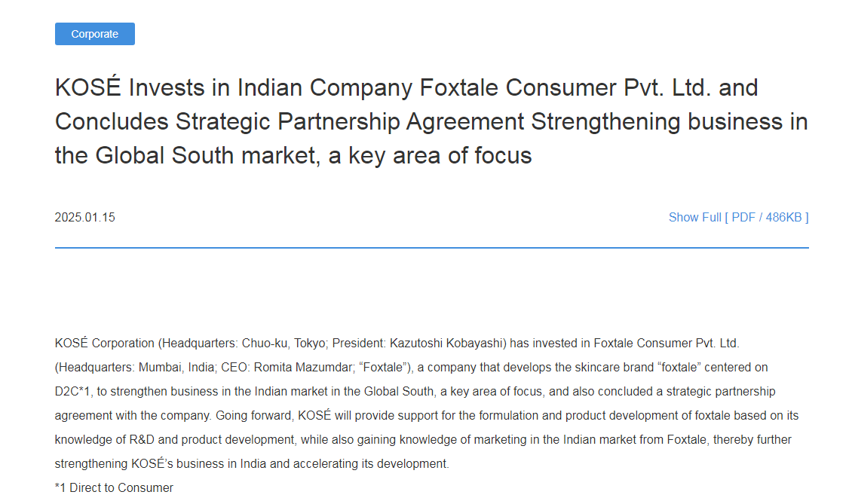The height and width of the screenshot is (504, 852).
Task: Click 'Headquarters: Mumbai, India' in the paragraph
Action: (136, 367)
